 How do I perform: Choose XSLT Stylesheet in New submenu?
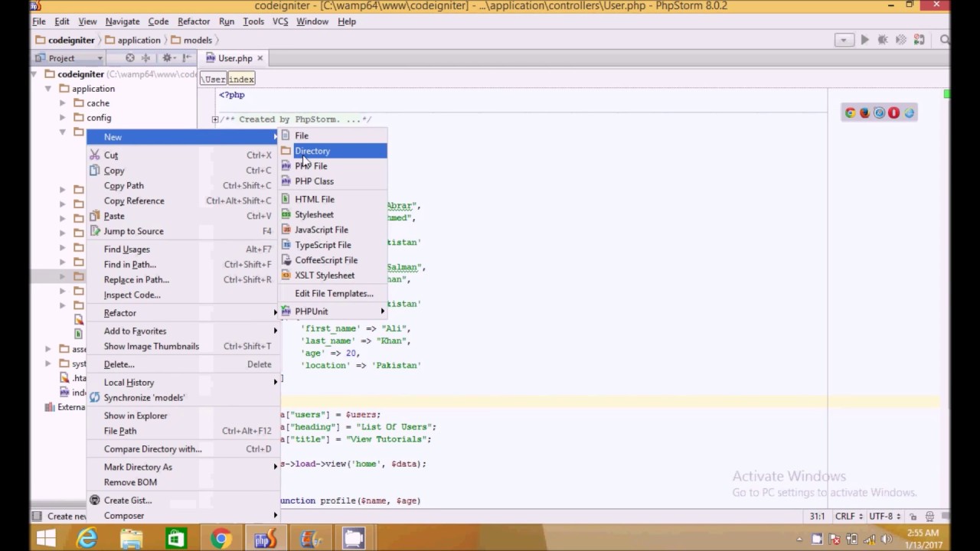pyautogui.click(x=333, y=275)
